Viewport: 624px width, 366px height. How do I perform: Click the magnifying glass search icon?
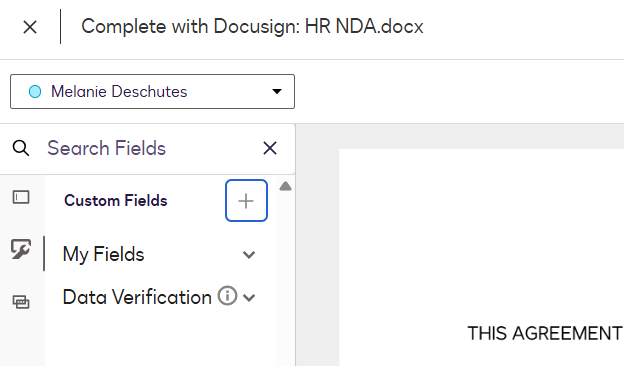[21, 148]
